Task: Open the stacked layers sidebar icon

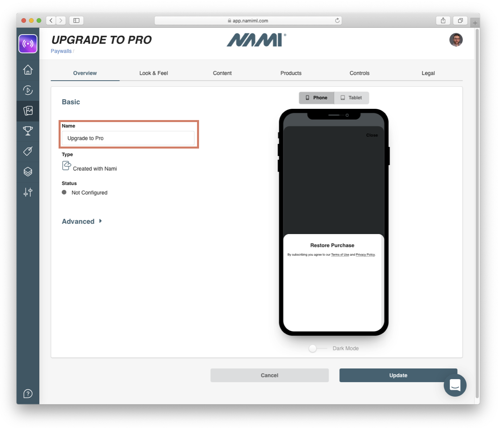Action: pos(28,172)
